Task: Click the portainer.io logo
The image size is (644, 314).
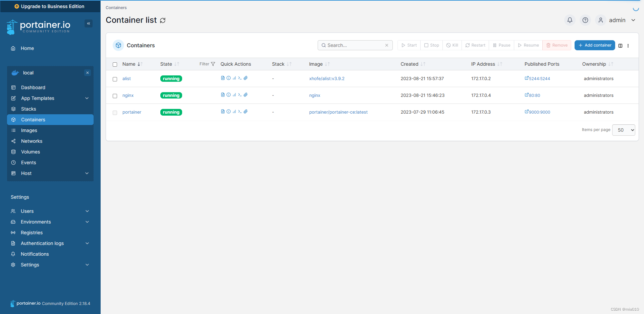Action: pyautogui.click(x=39, y=27)
